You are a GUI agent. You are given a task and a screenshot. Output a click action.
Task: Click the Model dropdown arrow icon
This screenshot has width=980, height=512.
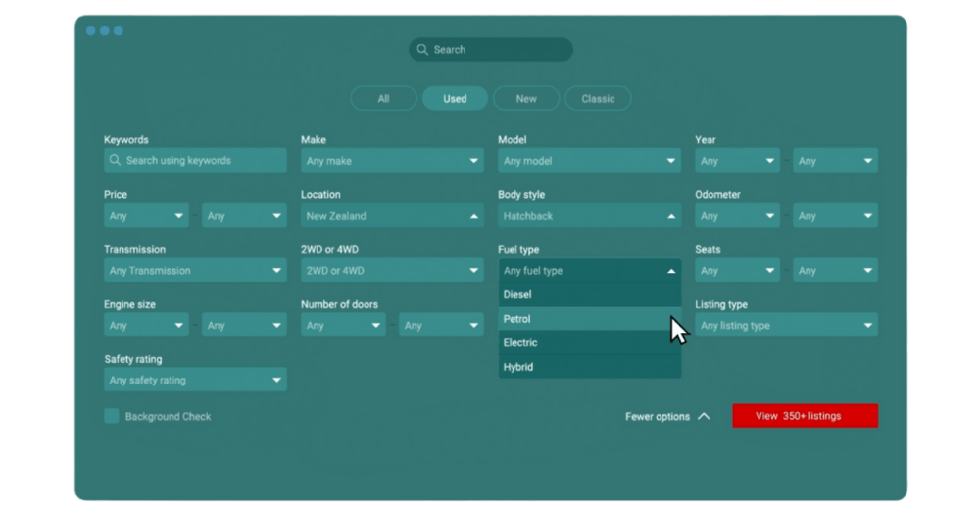coord(671,161)
